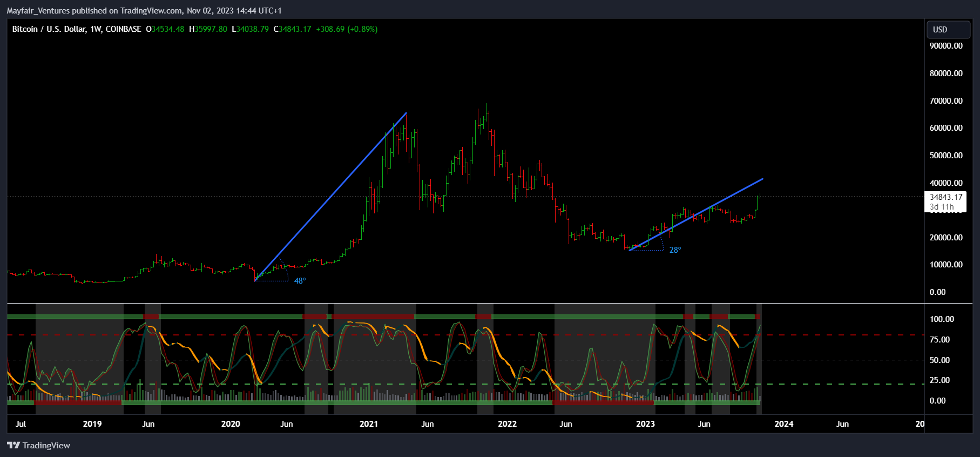This screenshot has width=980, height=457.
Task: Click the 2021 time axis label
Action: (x=369, y=424)
